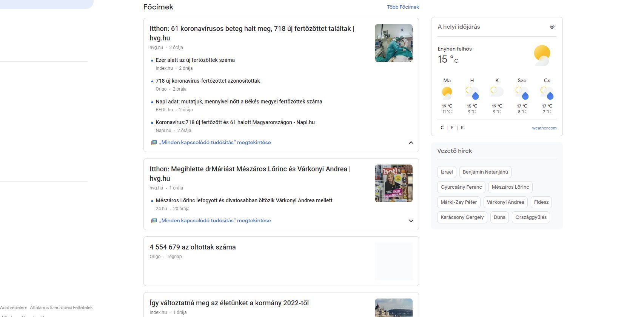
Task: Expand the Mészáros Lőrinc story coverage
Action: pos(411,221)
